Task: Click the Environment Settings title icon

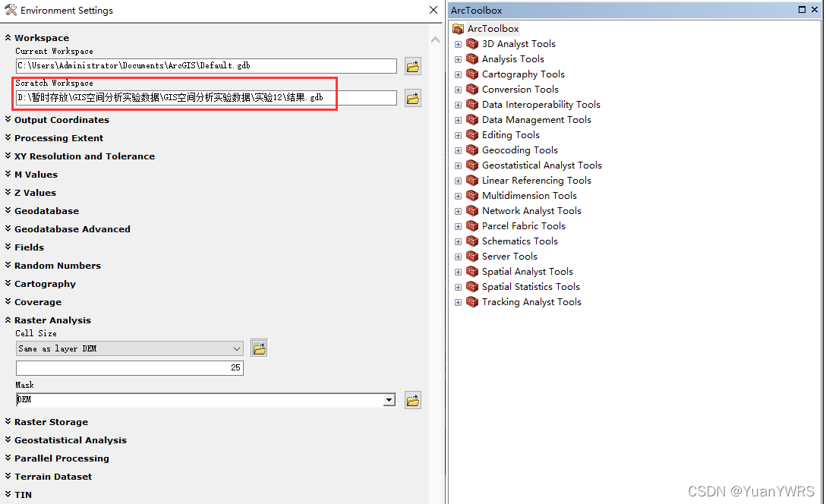Action: (11, 9)
